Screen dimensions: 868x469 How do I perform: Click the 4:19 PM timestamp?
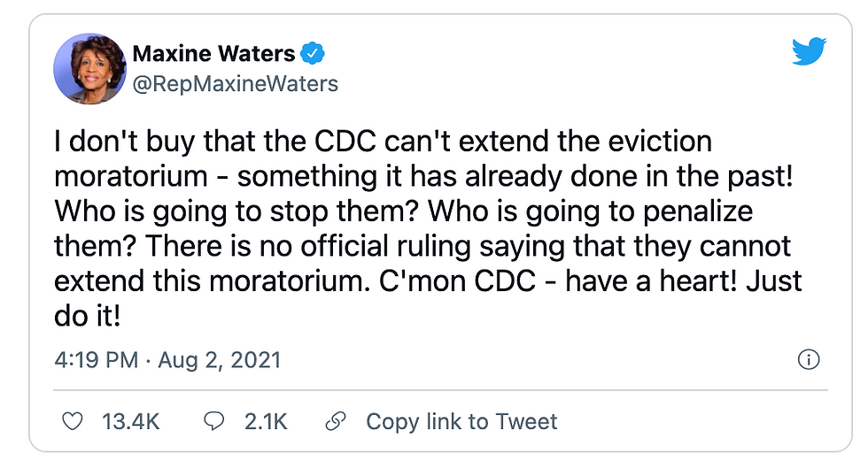coord(97,360)
